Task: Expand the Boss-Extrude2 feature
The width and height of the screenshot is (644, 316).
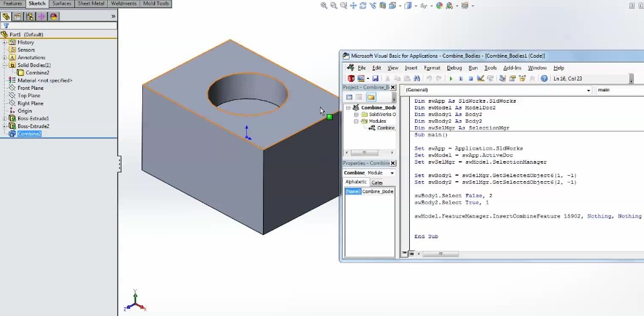Action: 5,126
